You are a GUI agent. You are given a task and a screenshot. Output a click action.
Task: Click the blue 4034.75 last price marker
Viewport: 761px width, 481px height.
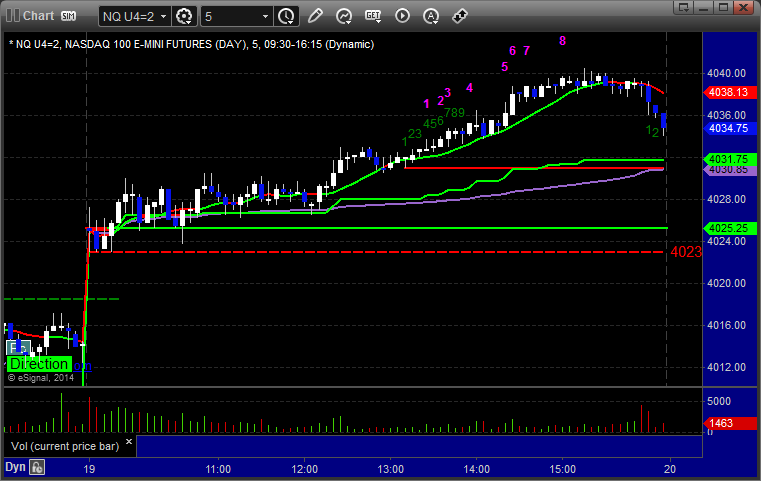[x=729, y=128]
